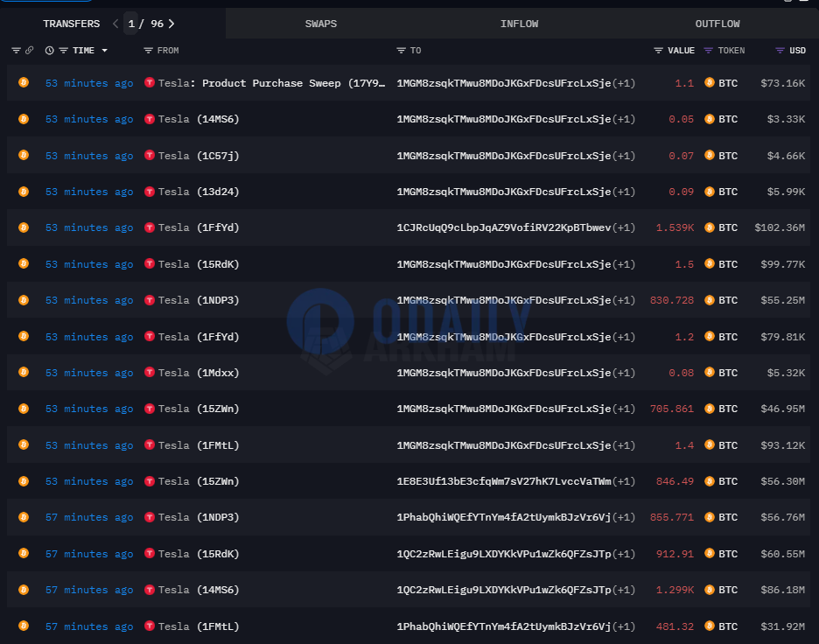Click Bitcoin chain icon on 1.1 BTC row
Screen dimensions: 819x644
point(24,82)
